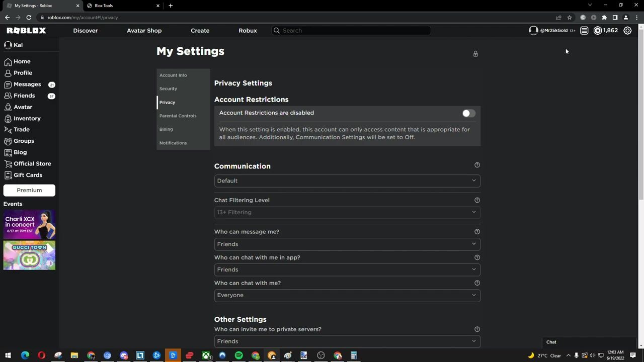Viewport: 644px width, 362px height.
Task: Open the browser extensions puzzle icon
Action: click(604, 18)
